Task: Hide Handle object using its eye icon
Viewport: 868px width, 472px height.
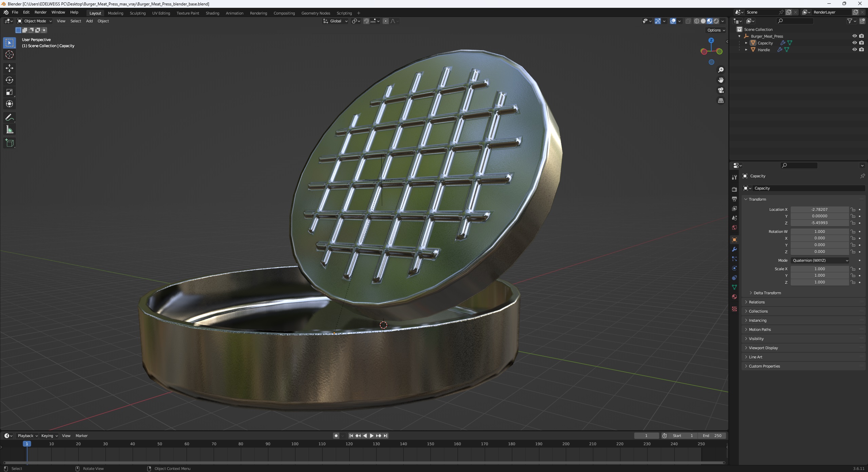Action: (x=854, y=50)
